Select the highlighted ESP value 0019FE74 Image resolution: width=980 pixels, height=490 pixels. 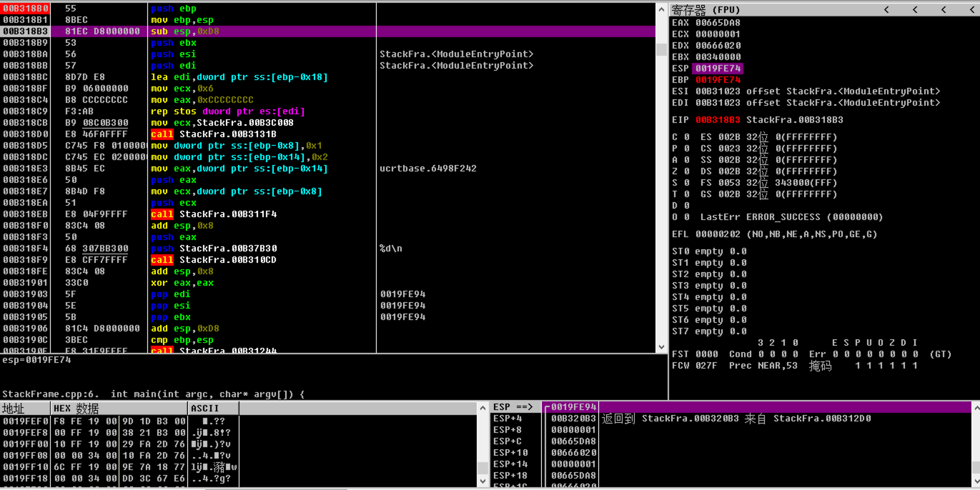(x=718, y=68)
